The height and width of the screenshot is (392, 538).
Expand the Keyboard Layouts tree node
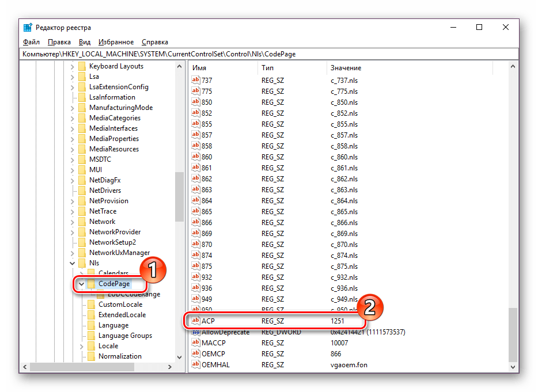click(x=72, y=66)
